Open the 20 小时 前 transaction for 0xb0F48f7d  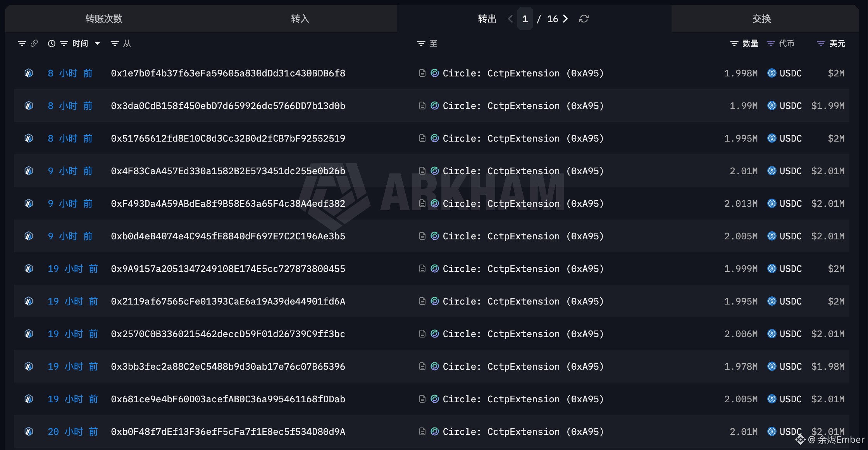click(73, 432)
